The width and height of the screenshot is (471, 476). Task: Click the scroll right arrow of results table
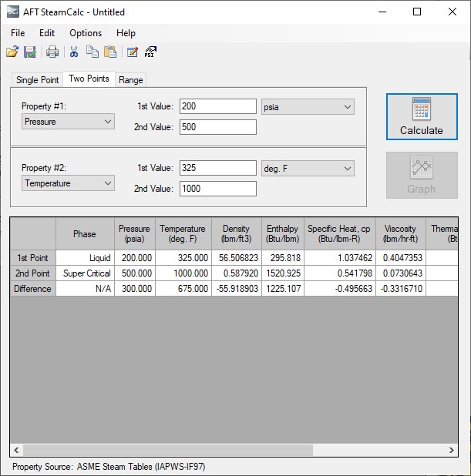pos(451,450)
